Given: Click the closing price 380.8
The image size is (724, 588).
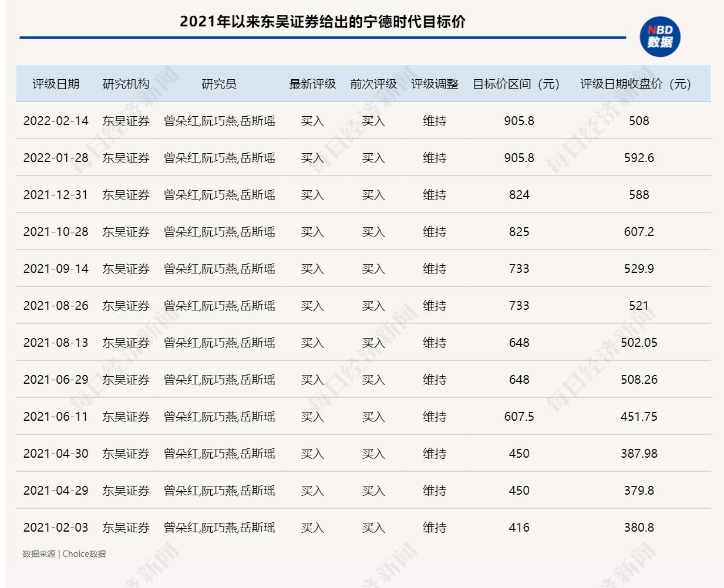Looking at the screenshot, I should [x=639, y=528].
